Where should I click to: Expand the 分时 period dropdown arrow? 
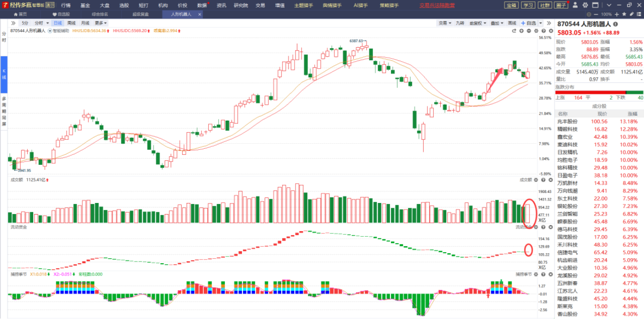47,23
